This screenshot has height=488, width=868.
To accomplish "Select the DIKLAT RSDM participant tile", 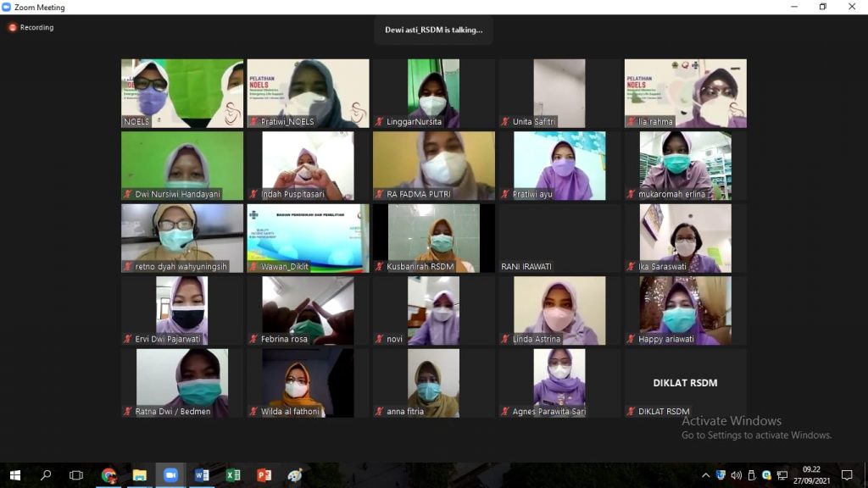I will click(685, 383).
